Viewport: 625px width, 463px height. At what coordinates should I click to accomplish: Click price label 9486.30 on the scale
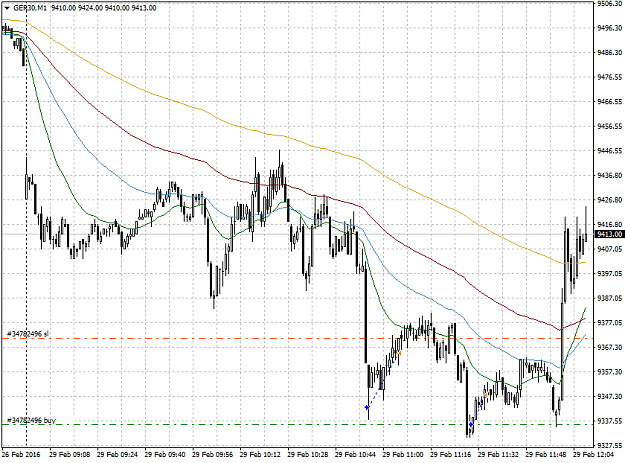(609, 53)
